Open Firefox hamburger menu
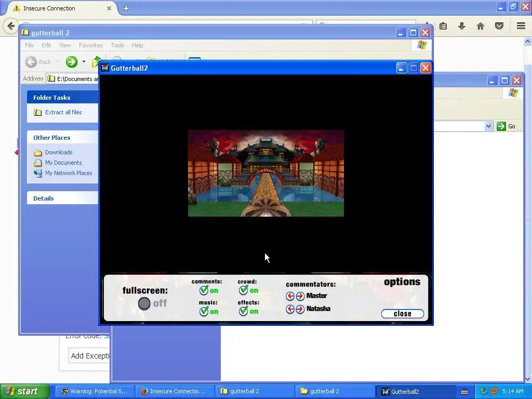Image resolution: width=532 pixels, height=399 pixels. [521, 26]
